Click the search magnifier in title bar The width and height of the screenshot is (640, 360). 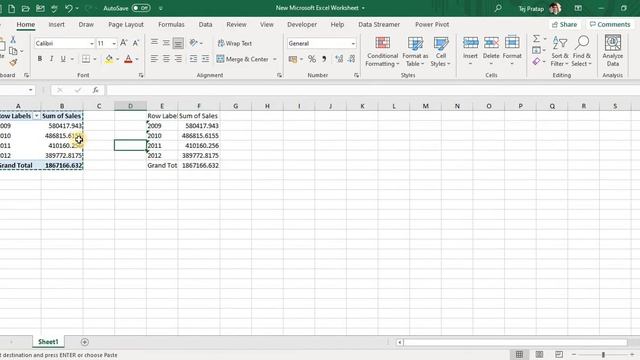click(x=498, y=8)
